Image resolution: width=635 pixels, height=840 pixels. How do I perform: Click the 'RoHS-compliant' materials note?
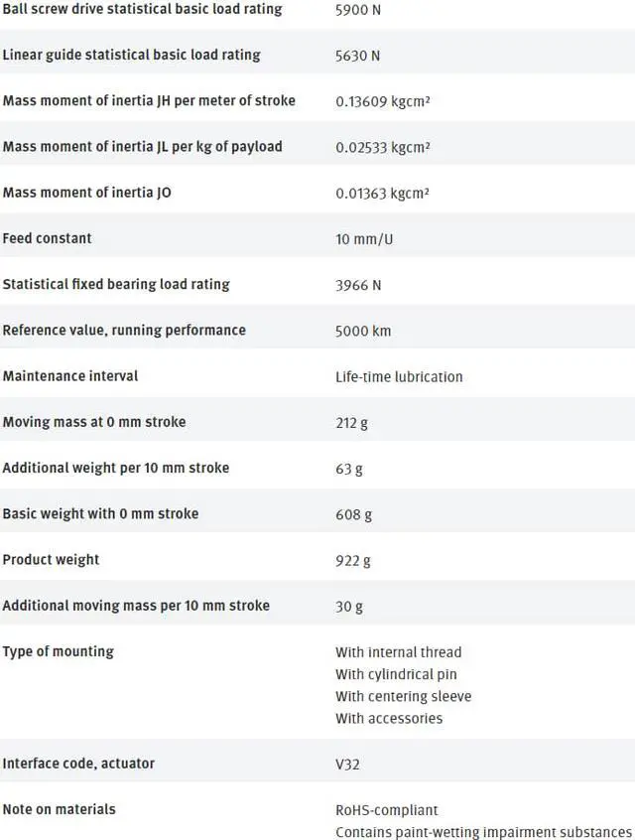coord(386,810)
